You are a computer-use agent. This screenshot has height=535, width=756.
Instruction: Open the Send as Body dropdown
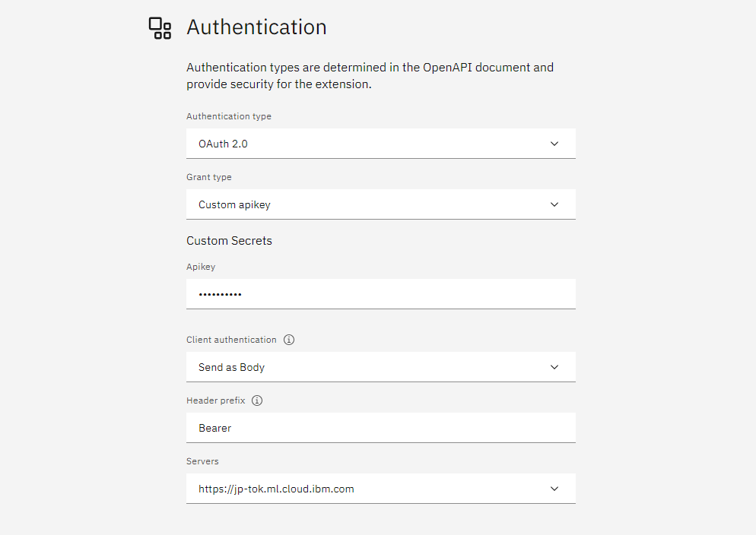pos(380,367)
